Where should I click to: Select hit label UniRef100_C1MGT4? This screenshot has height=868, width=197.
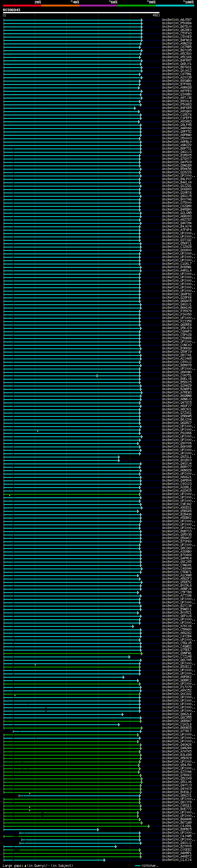(177, 115)
